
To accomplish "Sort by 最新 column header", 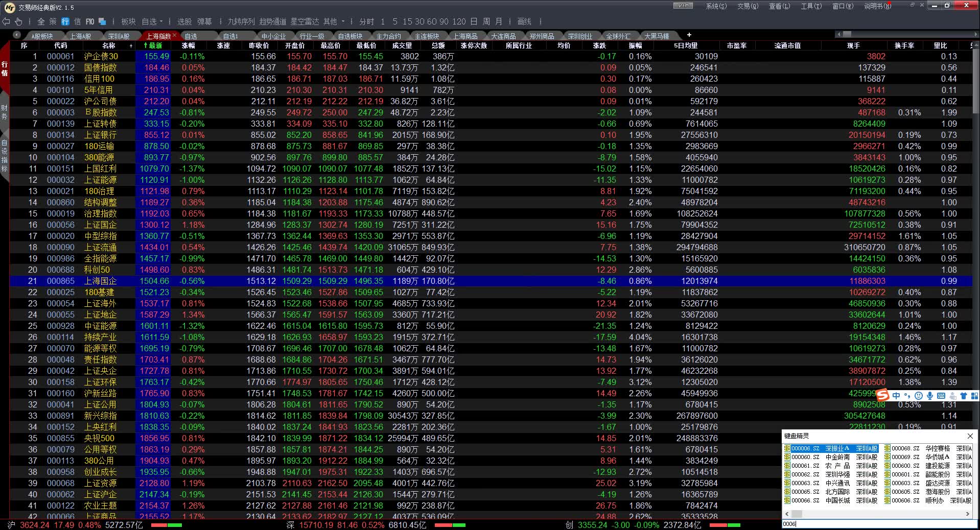I will [153, 45].
